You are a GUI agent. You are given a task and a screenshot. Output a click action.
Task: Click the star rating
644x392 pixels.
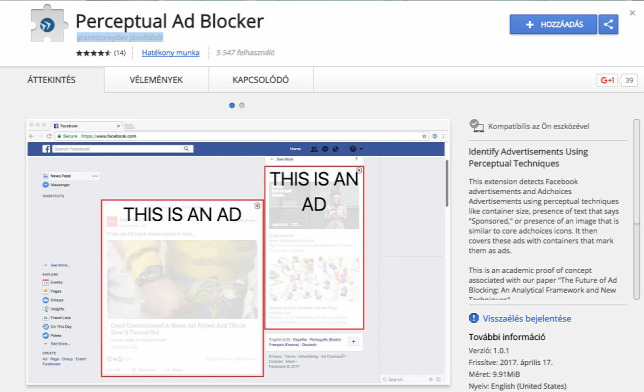tap(93, 53)
